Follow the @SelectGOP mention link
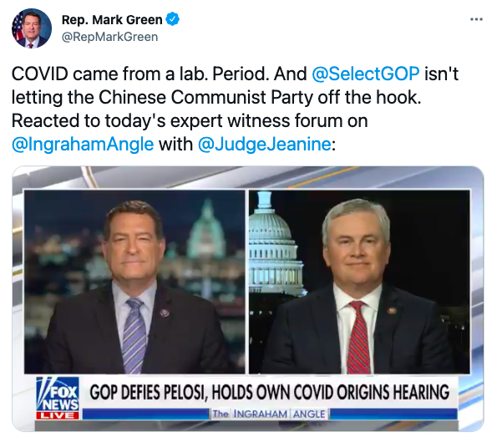 (366, 74)
